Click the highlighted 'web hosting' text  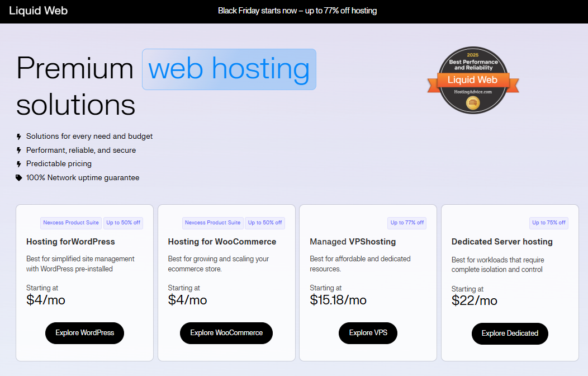pyautogui.click(x=229, y=68)
